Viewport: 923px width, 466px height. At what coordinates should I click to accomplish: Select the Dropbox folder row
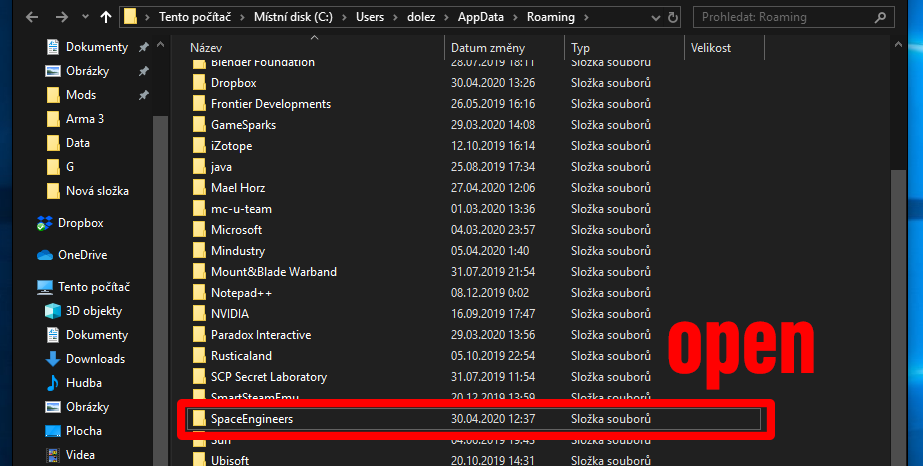tap(474, 83)
